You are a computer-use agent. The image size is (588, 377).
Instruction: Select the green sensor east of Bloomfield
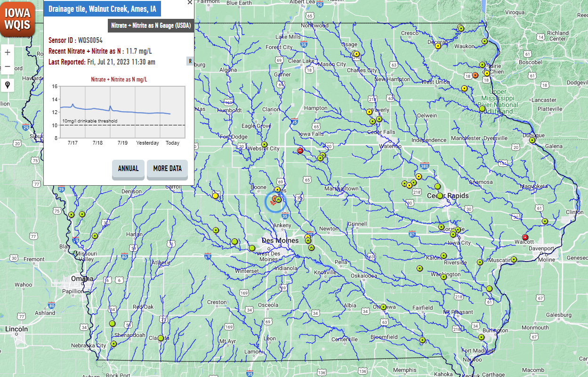tap(422, 340)
